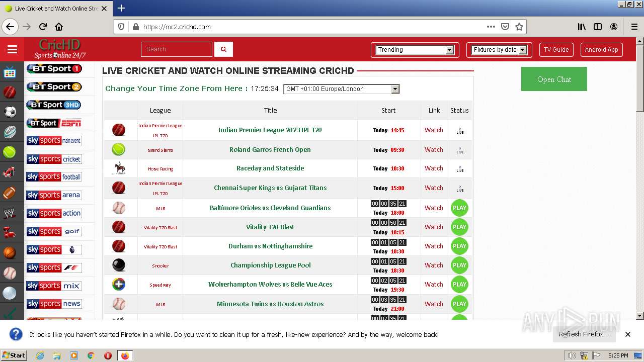Image resolution: width=644 pixels, height=362 pixels.
Task: Click Watch for Raceday and Stateside
Action: pyautogui.click(x=434, y=168)
